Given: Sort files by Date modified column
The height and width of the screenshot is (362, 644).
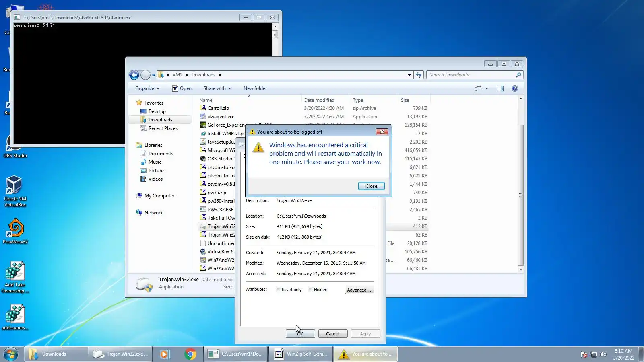Looking at the screenshot, I should coord(326,100).
